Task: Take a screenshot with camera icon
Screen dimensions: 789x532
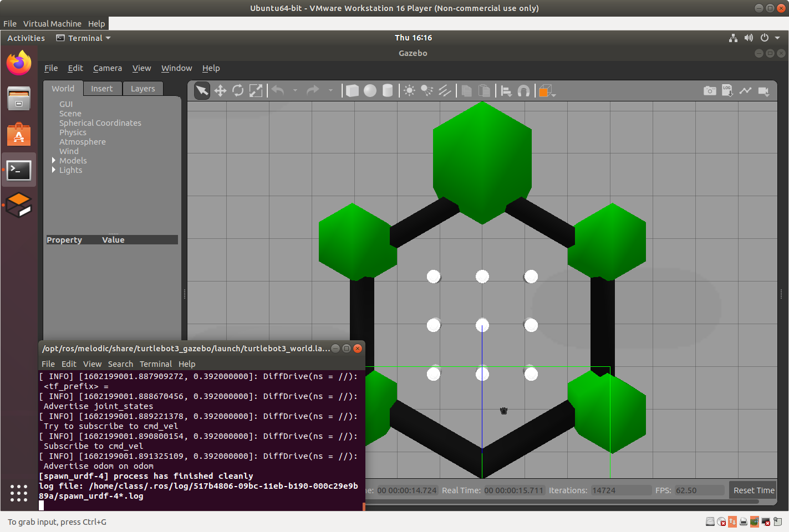Action: 710,90
